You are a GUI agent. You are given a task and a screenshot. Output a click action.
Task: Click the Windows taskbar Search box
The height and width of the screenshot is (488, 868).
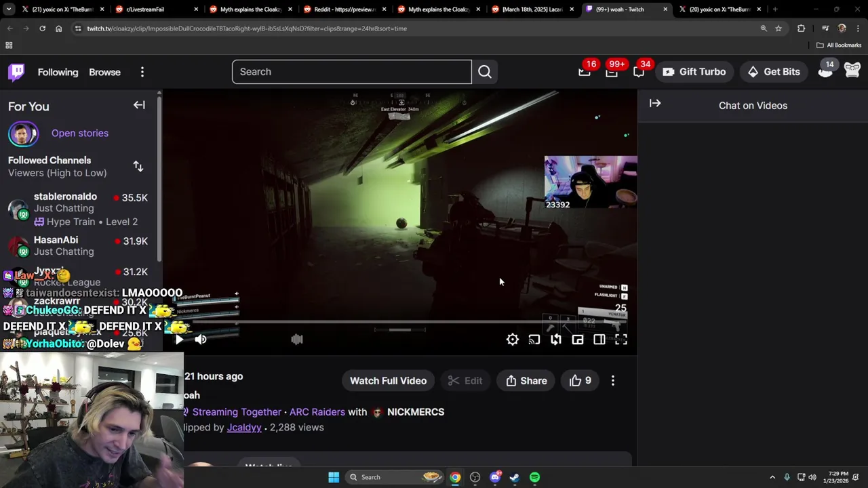394,477
